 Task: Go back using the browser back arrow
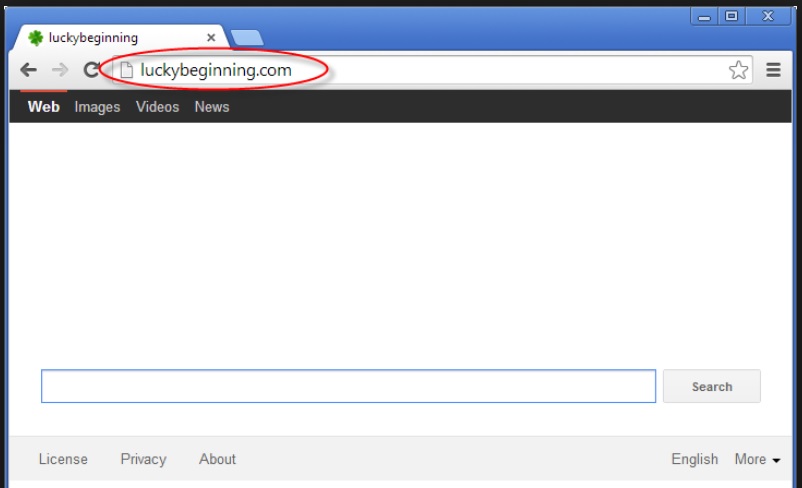tap(29, 70)
